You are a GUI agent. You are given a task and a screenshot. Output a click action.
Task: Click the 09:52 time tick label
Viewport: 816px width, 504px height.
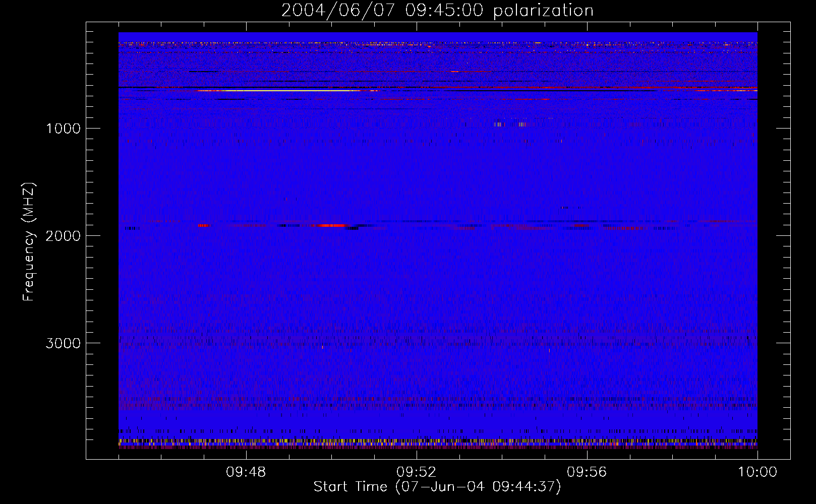coord(417,472)
